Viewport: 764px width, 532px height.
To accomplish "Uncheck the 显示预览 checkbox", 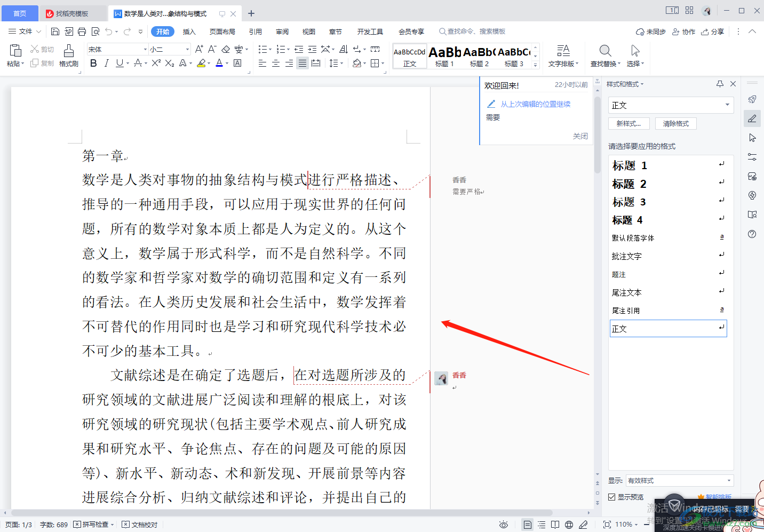I will click(612, 497).
